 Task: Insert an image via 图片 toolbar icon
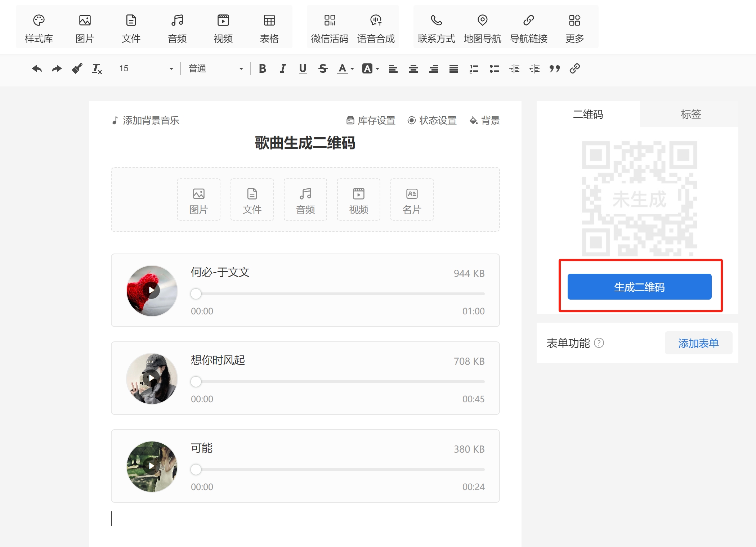coord(85,28)
